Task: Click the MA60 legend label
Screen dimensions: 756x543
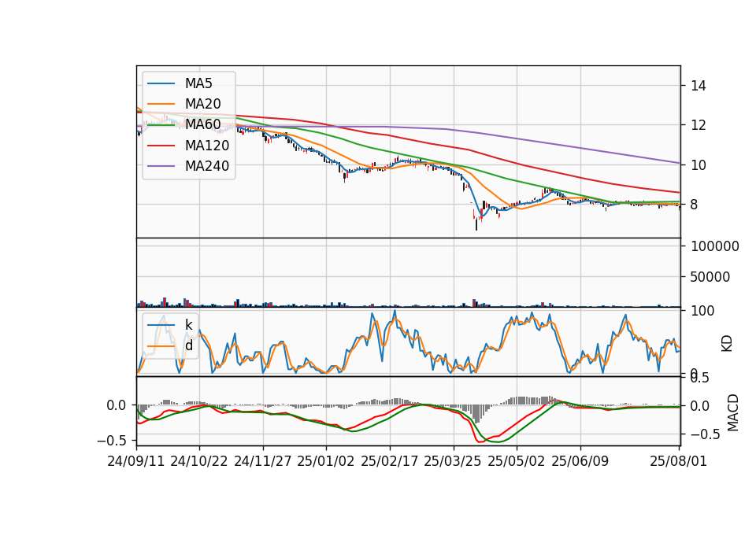Action: (202, 124)
